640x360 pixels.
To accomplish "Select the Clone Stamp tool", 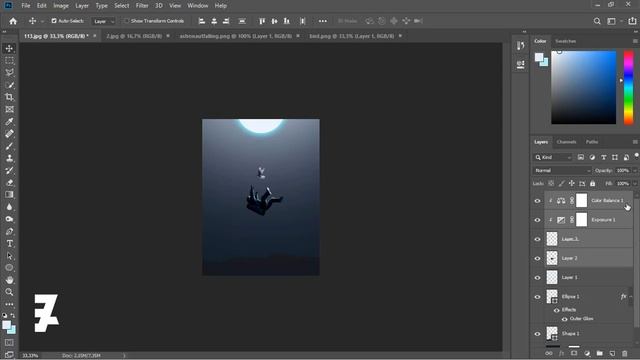I will coord(9,158).
